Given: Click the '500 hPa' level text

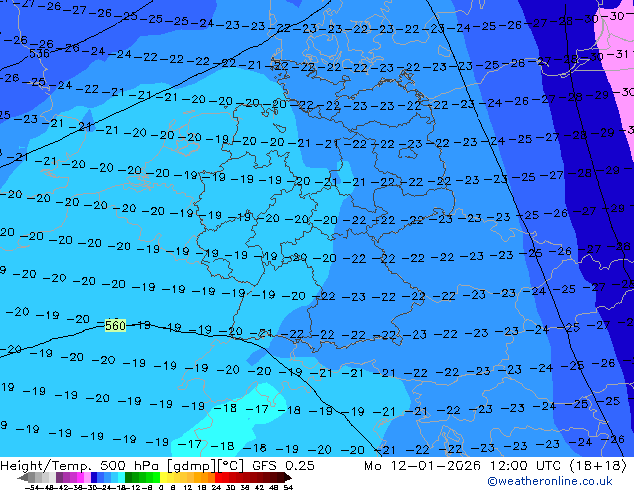Looking at the screenshot, I should [131, 466].
